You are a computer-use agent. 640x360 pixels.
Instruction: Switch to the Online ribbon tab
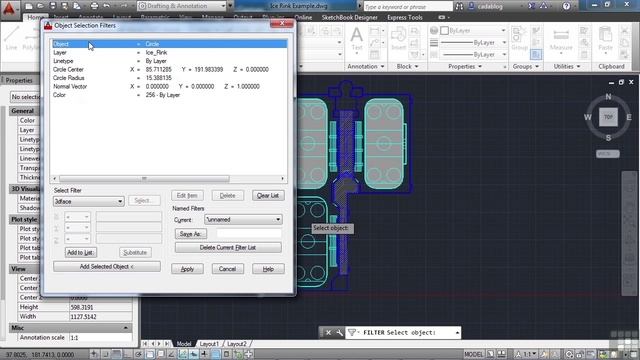point(303,18)
